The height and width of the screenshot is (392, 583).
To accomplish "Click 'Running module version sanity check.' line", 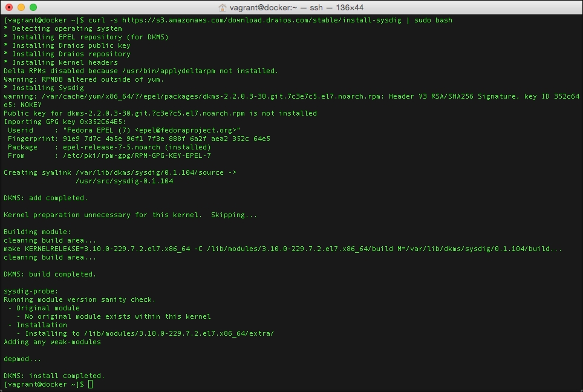I will [x=80, y=299].
